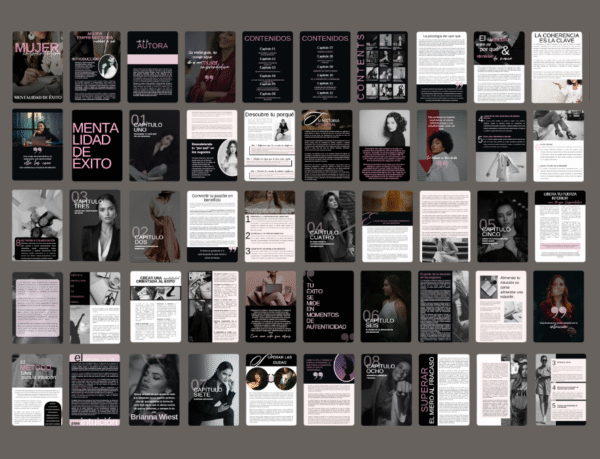Select the Tu Éxito Se Mide page
Screen dimensions: 600x459
[x=327, y=307]
